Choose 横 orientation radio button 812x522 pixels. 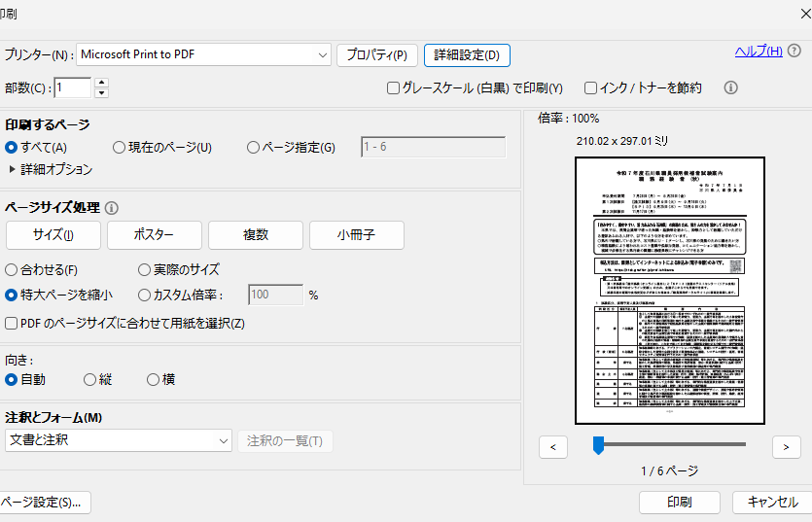(153, 380)
